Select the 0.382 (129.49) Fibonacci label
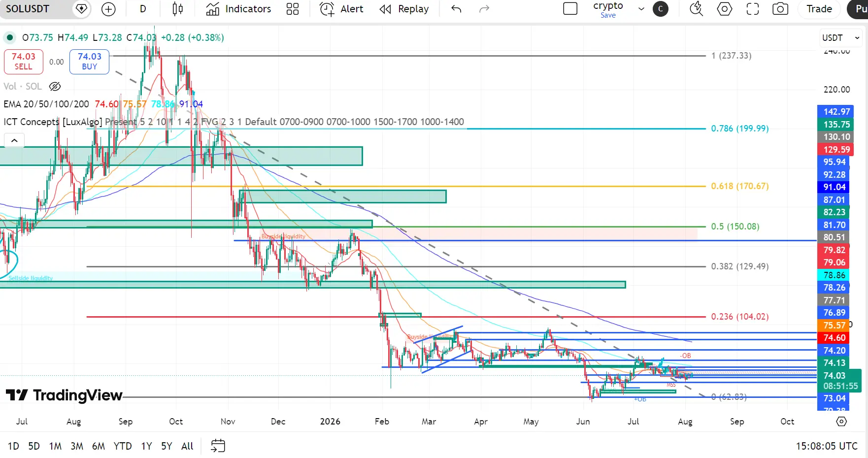The width and height of the screenshot is (868, 458). pyautogui.click(x=739, y=266)
